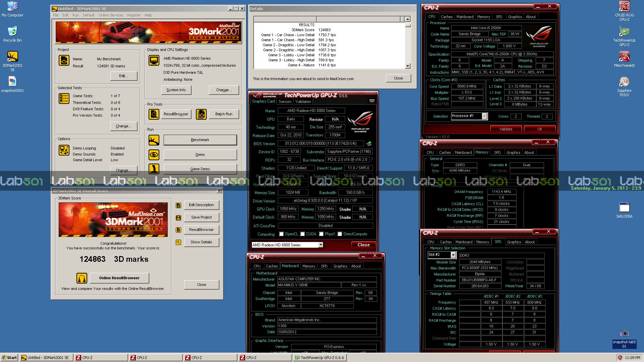
Task: Click the Windows Start button
Action: [x=9, y=358]
